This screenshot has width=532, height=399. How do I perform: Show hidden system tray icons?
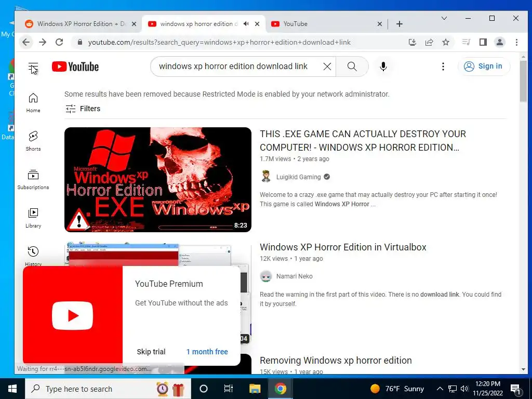tap(440, 389)
